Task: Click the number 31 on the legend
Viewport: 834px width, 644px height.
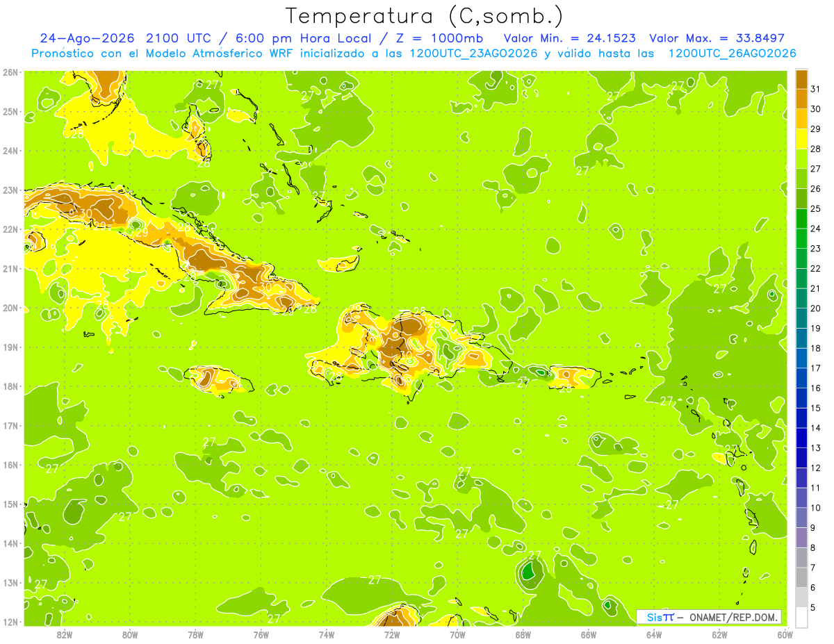Action: click(816, 88)
